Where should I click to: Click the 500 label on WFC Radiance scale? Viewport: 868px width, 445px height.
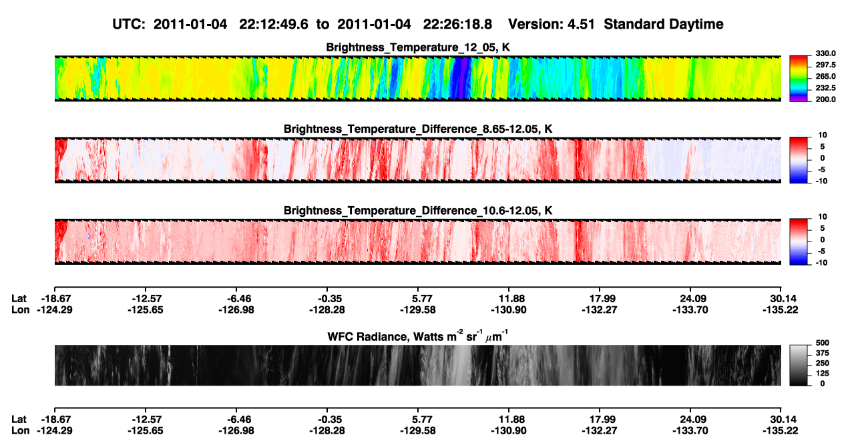821,342
